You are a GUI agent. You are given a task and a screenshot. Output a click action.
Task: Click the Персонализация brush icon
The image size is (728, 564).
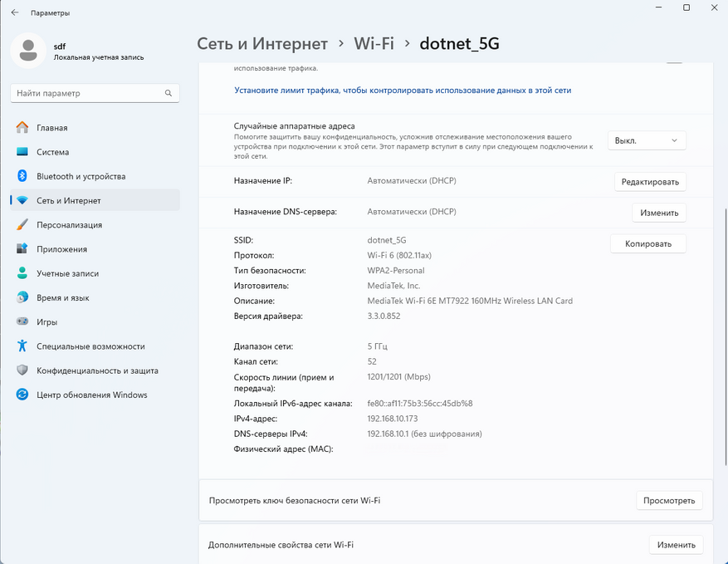pos(22,225)
